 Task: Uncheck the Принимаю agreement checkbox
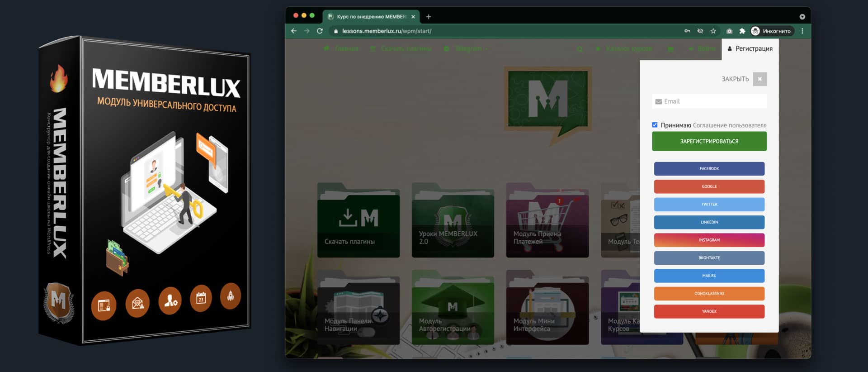pos(655,125)
